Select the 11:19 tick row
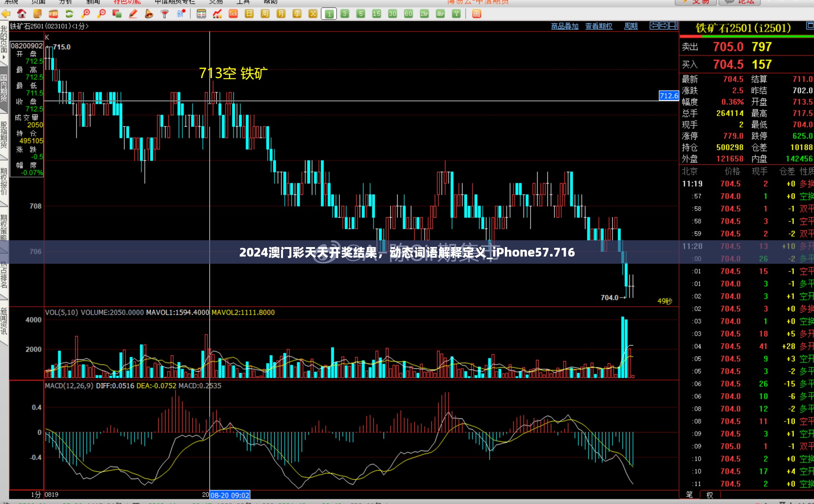814x504 pixels. (746, 184)
